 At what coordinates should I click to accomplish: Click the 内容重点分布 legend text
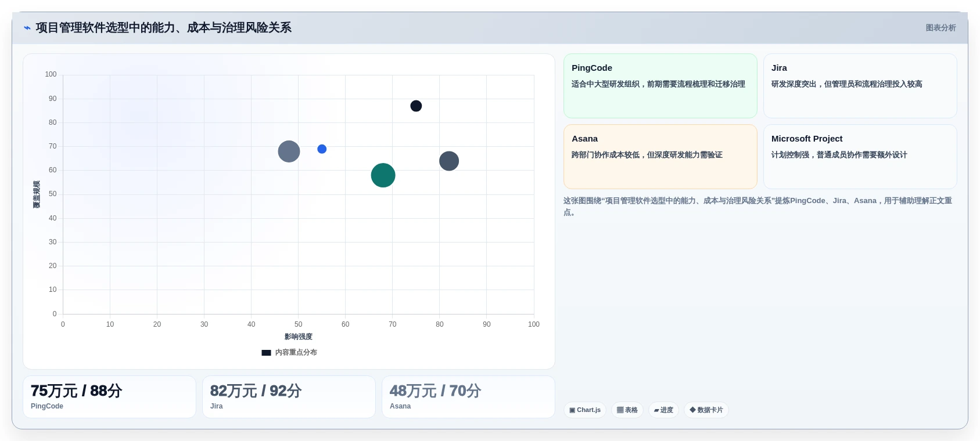click(x=296, y=353)
